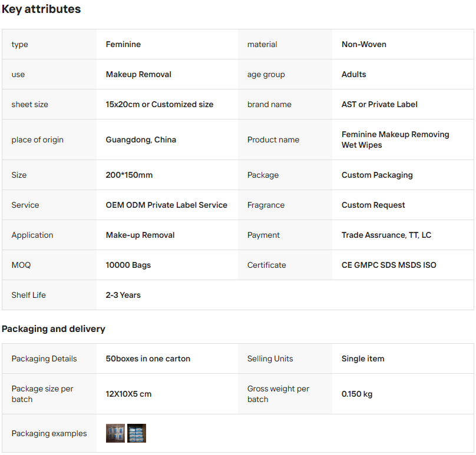Click the 50boxes in one carton value

[148, 358]
